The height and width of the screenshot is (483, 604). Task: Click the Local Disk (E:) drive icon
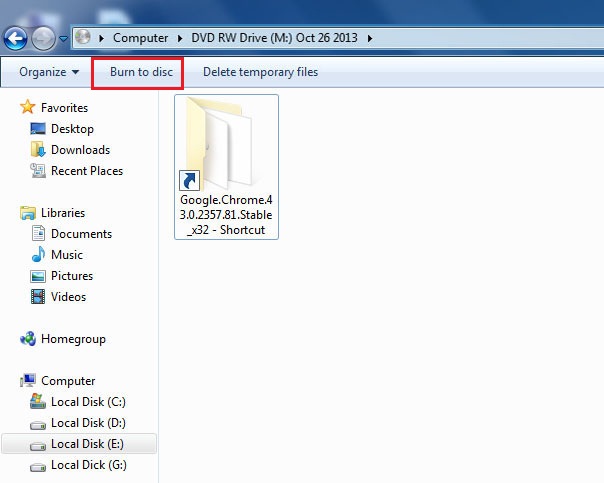38,446
